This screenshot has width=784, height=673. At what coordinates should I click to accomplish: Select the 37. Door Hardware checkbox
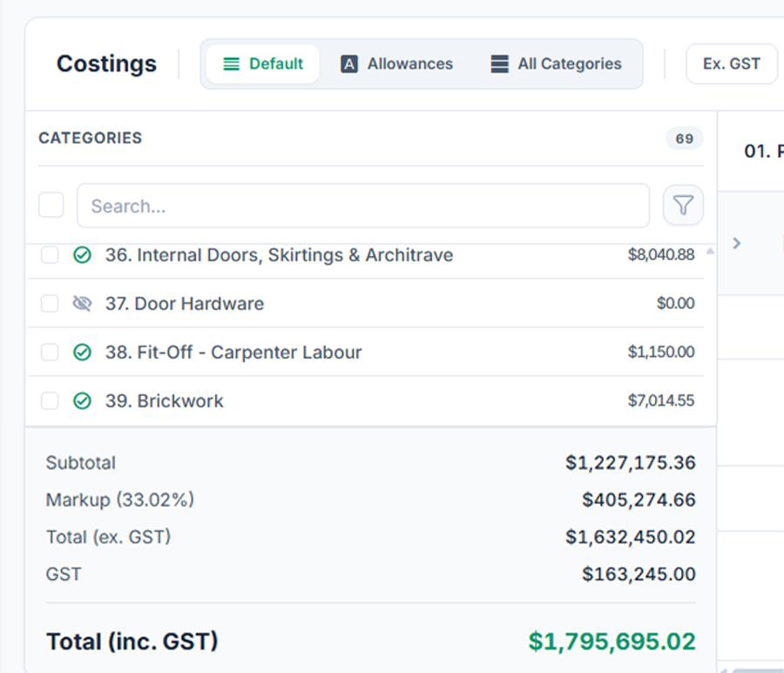(50, 303)
